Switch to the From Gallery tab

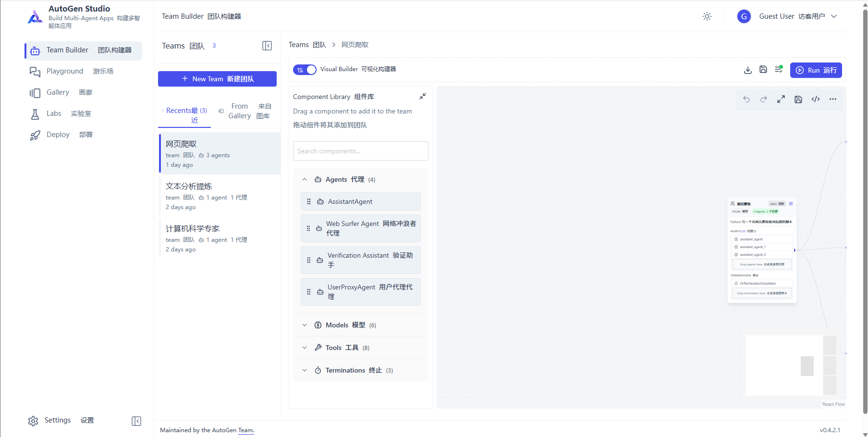(x=245, y=111)
